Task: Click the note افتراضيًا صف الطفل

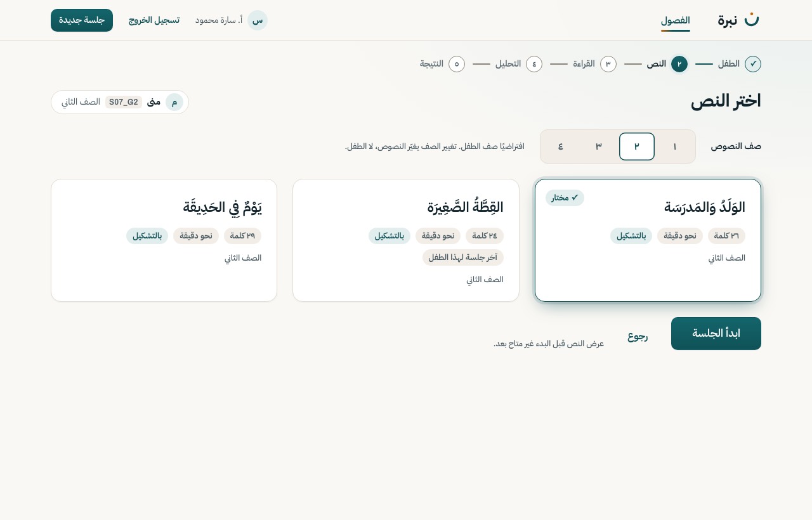Action: point(435,146)
